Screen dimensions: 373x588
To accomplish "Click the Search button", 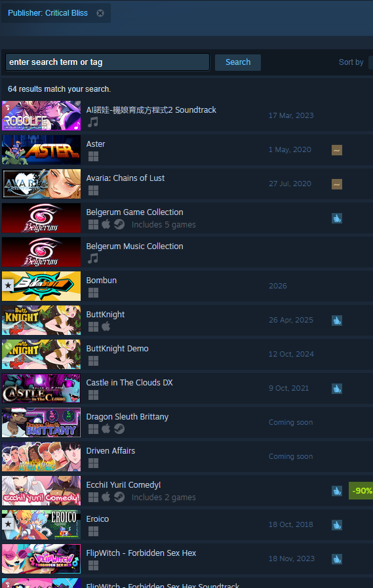I will coord(238,62).
